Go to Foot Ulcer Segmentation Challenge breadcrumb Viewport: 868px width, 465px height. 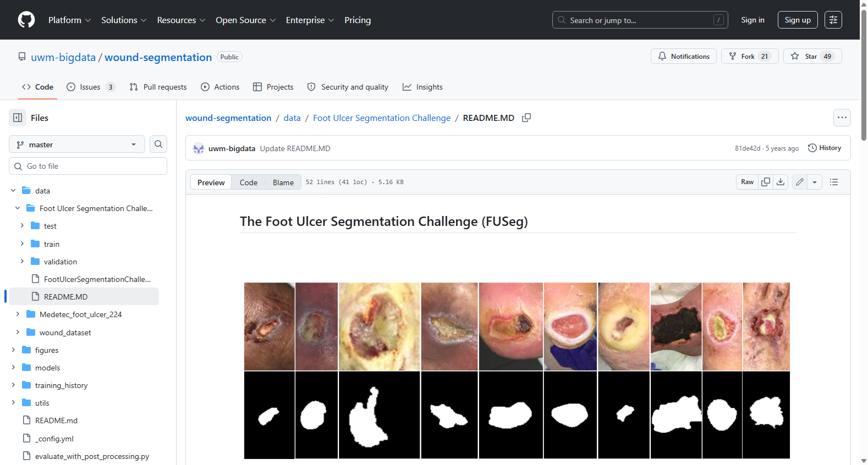coord(382,118)
